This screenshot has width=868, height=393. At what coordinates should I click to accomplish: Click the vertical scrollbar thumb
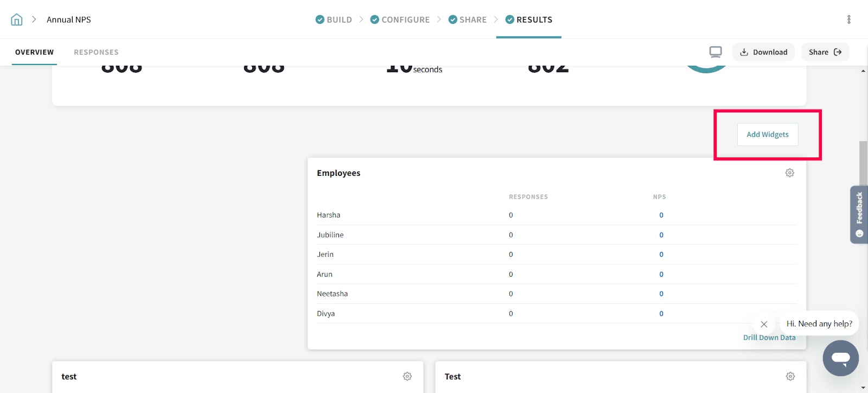click(x=863, y=163)
